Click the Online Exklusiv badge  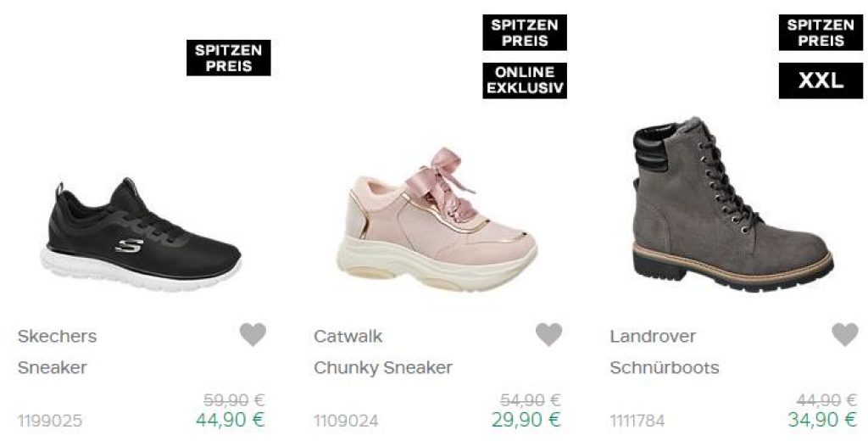pos(525,81)
